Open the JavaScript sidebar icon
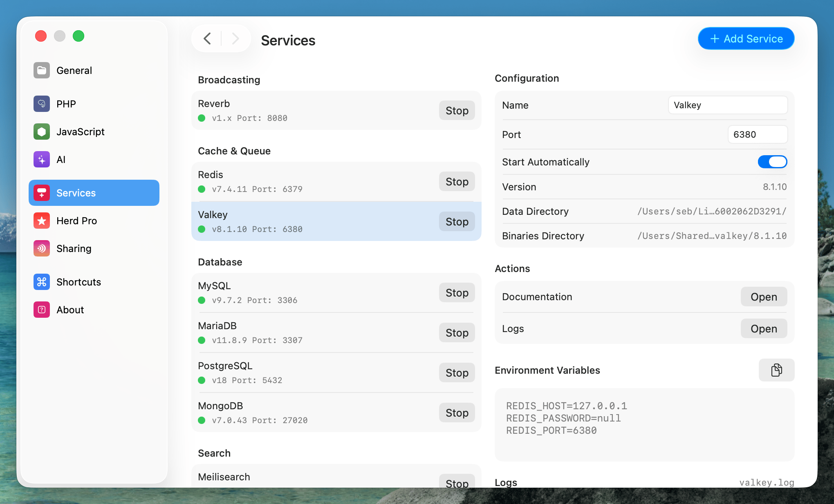The width and height of the screenshot is (834, 504). pyautogui.click(x=42, y=132)
